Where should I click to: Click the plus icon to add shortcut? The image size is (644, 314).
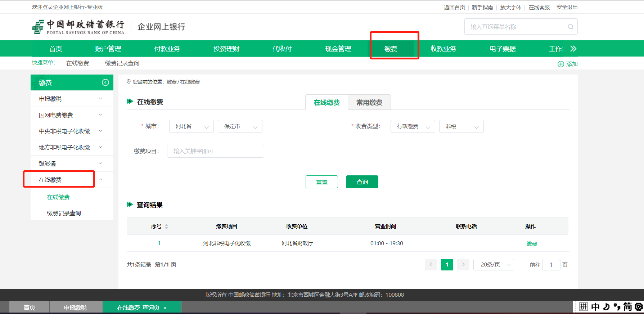pyautogui.click(x=560, y=64)
